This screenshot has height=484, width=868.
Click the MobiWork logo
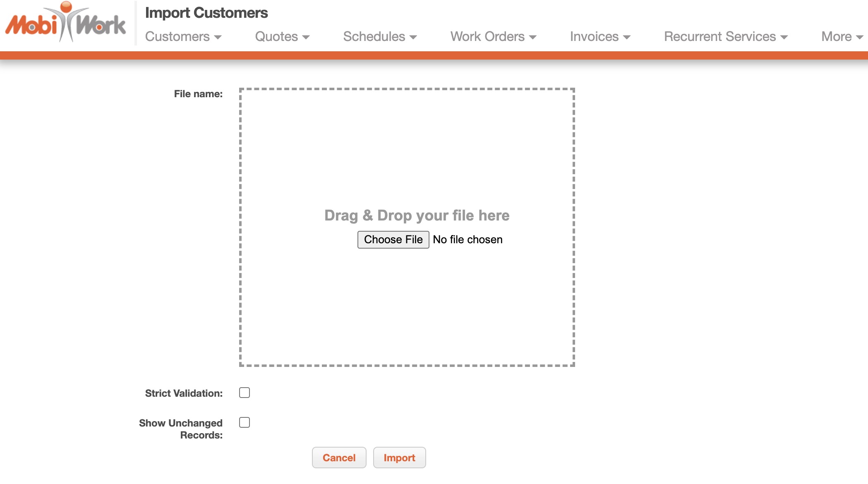coord(65,24)
